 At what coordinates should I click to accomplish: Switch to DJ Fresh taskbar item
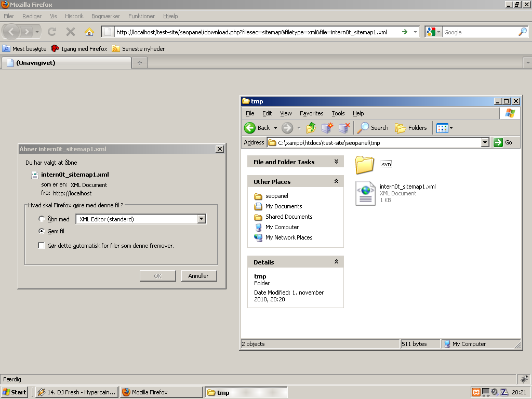point(77,392)
